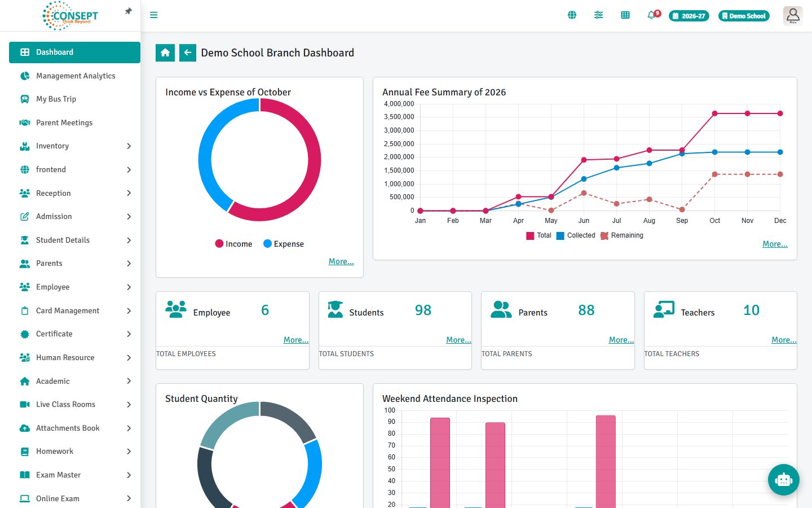Image resolution: width=812 pixels, height=508 pixels.
Task: Click the back arrow button
Action: pos(188,52)
